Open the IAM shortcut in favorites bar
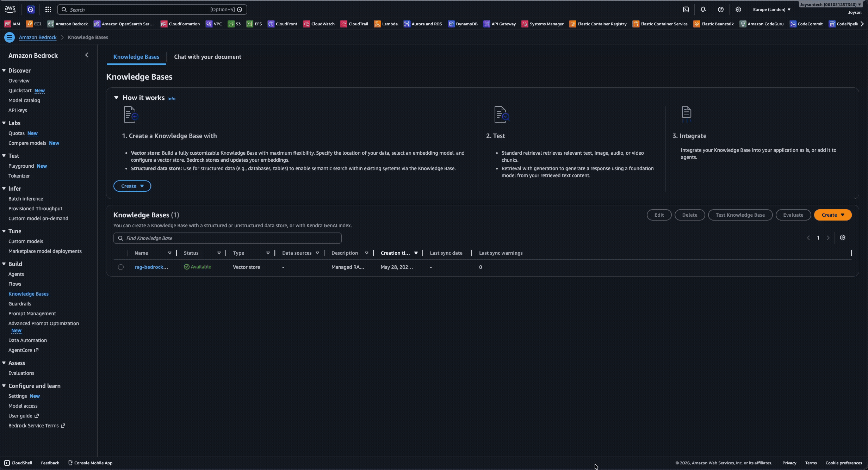 point(12,24)
